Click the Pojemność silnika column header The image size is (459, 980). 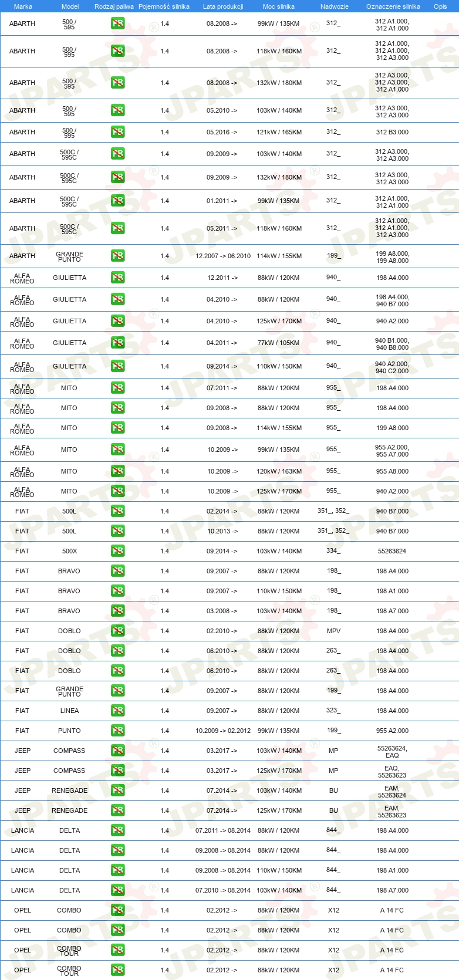coord(164,6)
